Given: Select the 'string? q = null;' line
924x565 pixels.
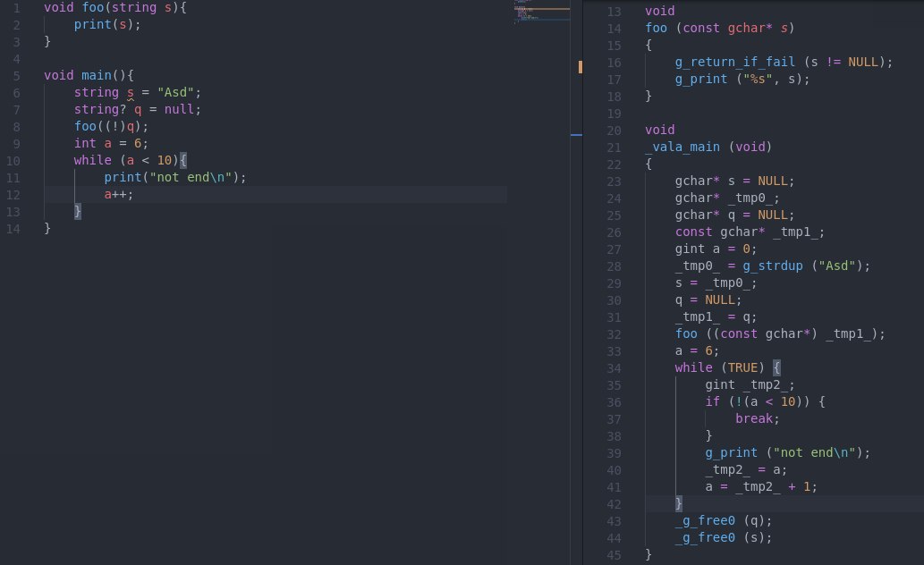Looking at the screenshot, I should click(x=138, y=110).
